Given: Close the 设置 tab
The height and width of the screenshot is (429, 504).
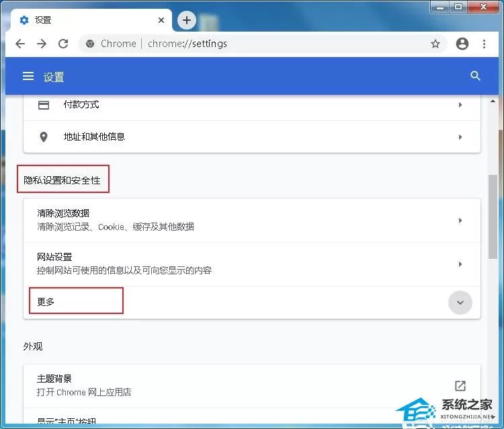Looking at the screenshot, I should [161, 20].
